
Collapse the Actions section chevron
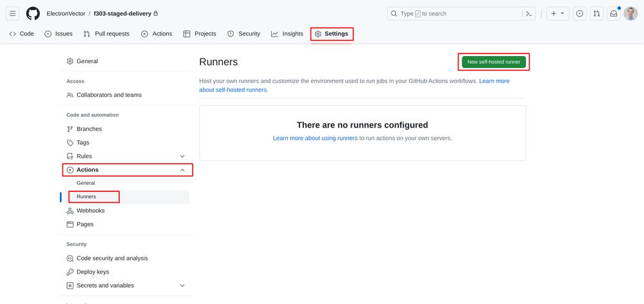(x=182, y=169)
